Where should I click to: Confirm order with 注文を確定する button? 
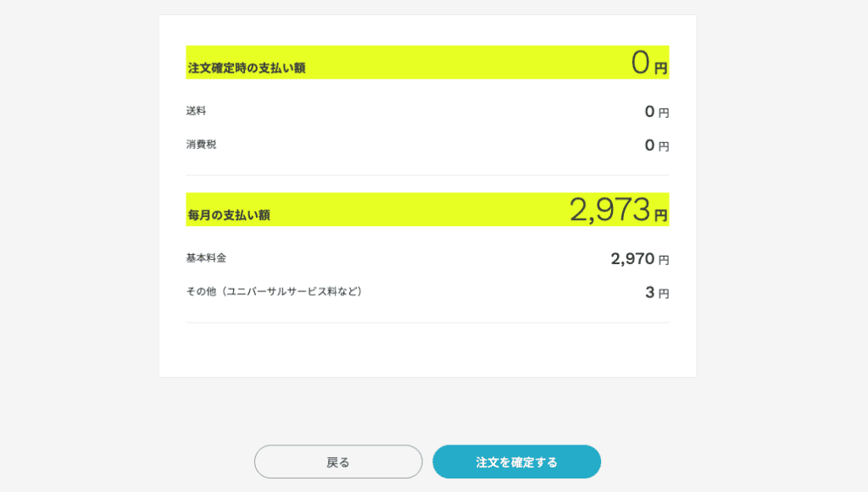click(516, 462)
